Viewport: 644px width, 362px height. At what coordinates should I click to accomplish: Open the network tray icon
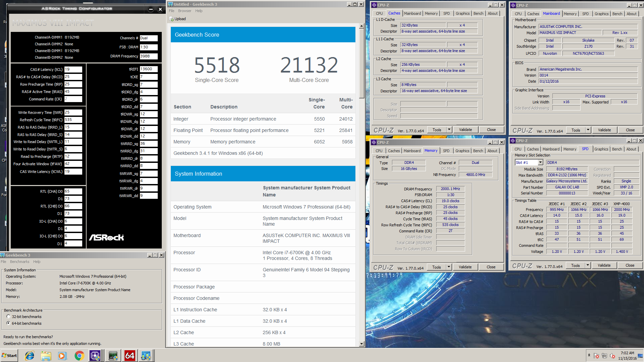pos(604,356)
